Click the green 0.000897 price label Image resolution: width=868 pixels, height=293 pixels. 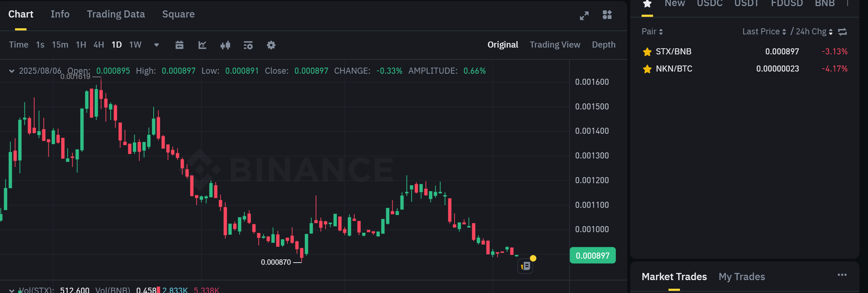593,256
